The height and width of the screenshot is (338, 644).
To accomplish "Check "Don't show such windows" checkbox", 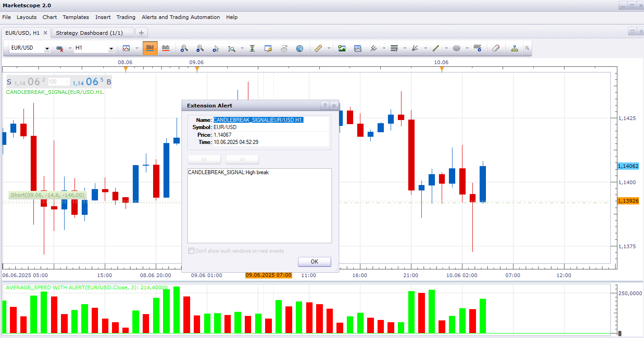I will click(x=191, y=251).
